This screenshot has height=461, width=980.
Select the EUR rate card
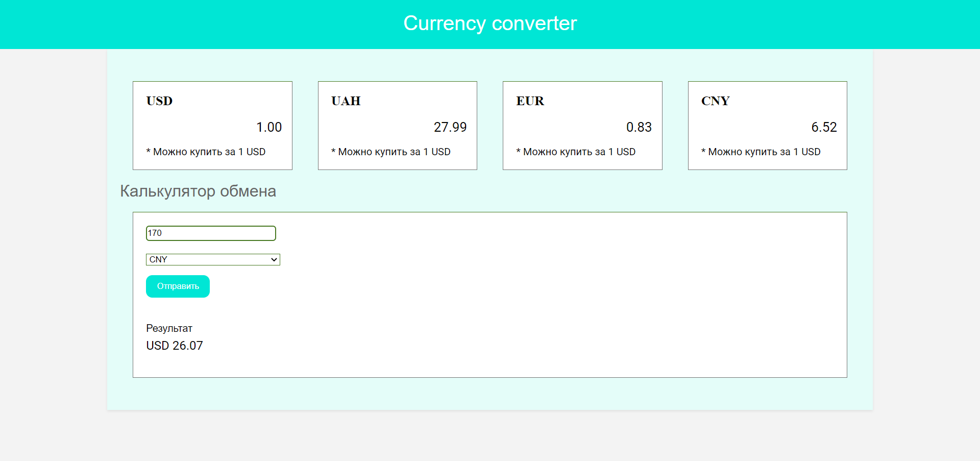coord(582,126)
